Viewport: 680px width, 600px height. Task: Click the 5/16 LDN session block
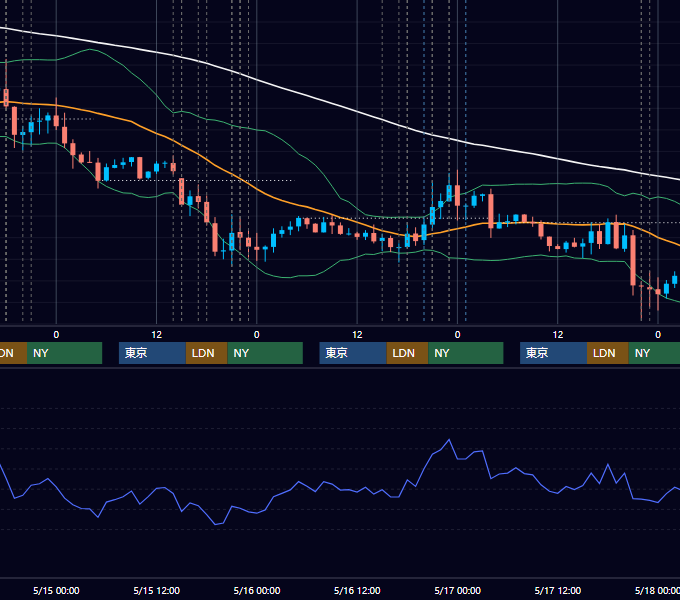pyautogui.click(x=407, y=353)
